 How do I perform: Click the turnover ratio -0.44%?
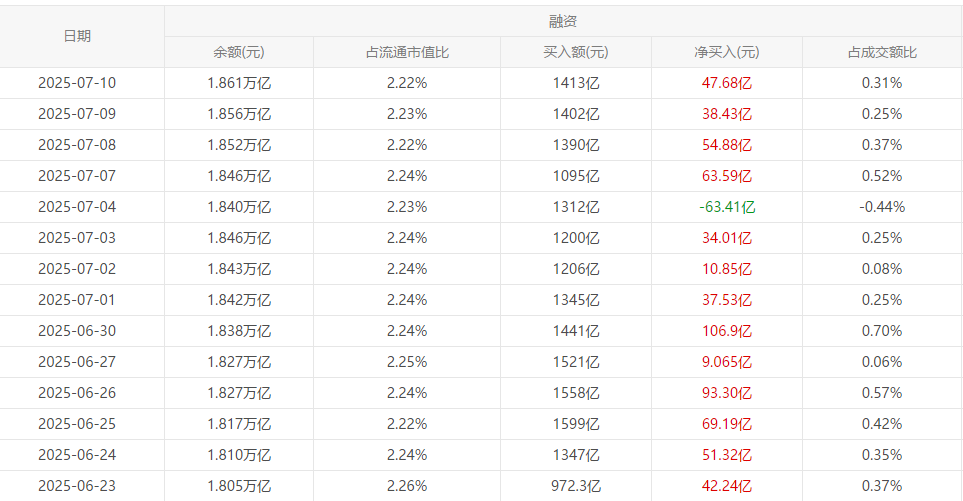882,207
